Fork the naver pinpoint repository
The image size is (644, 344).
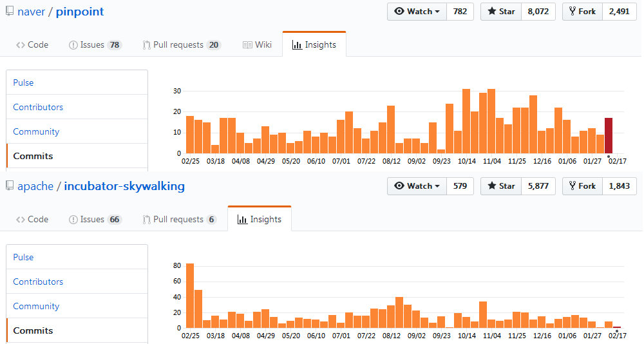(582, 12)
